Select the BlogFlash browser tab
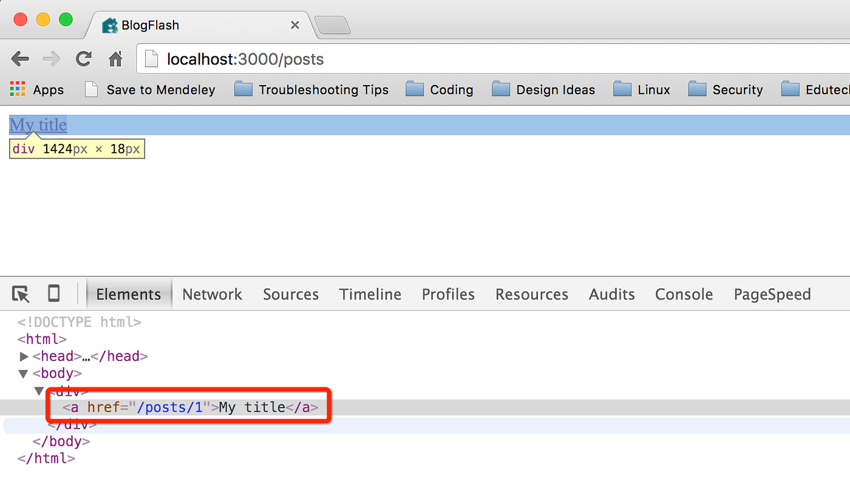Screen dimensions: 850x504 [x=200, y=26]
